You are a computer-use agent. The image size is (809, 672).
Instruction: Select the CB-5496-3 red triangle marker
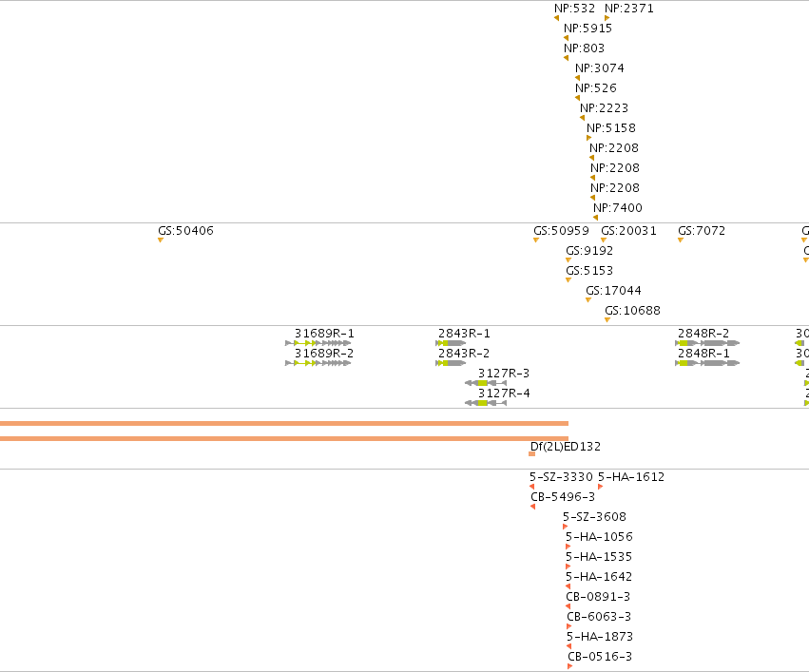pos(533,507)
